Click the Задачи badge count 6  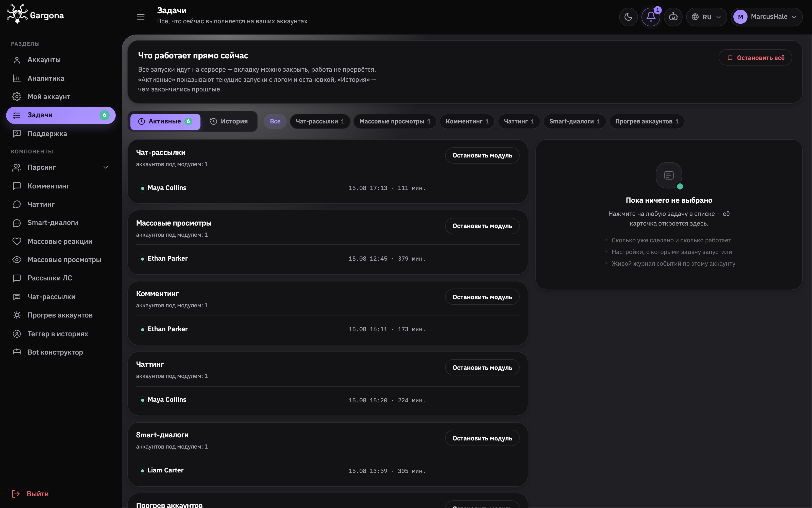pos(104,115)
